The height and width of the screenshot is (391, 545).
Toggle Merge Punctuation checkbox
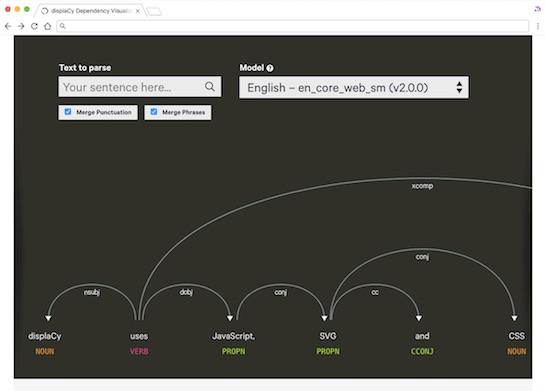68,112
